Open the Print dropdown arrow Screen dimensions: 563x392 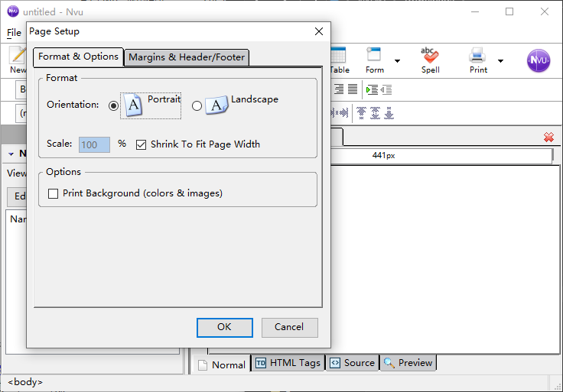click(x=500, y=61)
